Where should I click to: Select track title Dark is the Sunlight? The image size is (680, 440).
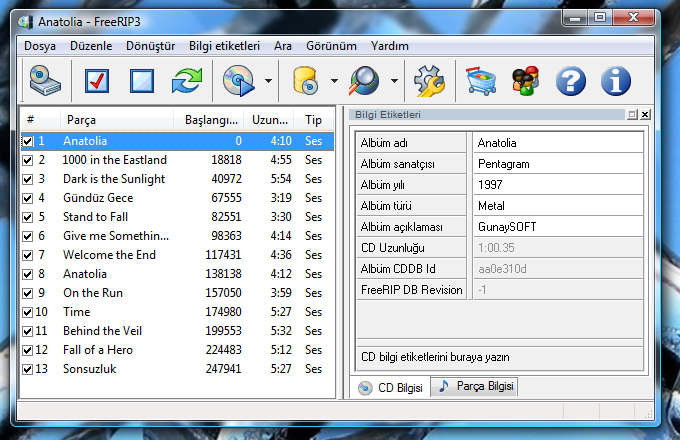click(114, 179)
